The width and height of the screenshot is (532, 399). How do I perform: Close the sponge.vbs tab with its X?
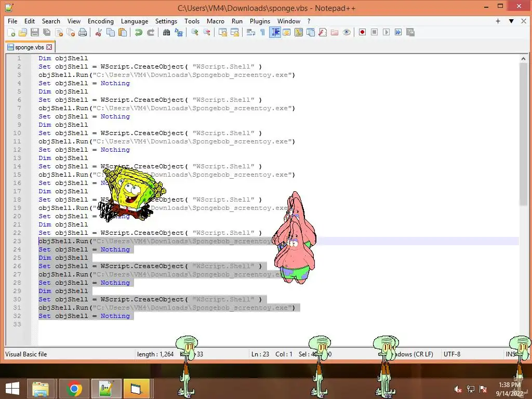[x=49, y=47]
